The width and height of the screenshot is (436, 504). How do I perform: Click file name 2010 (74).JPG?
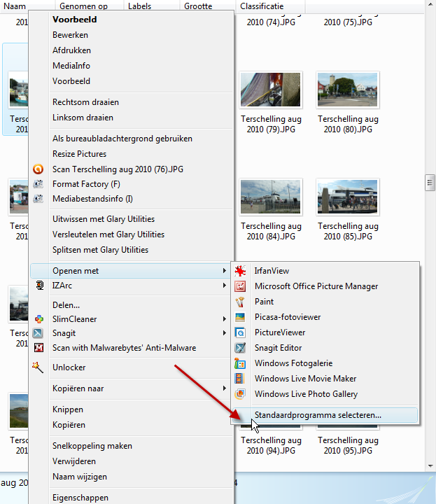pos(271,22)
